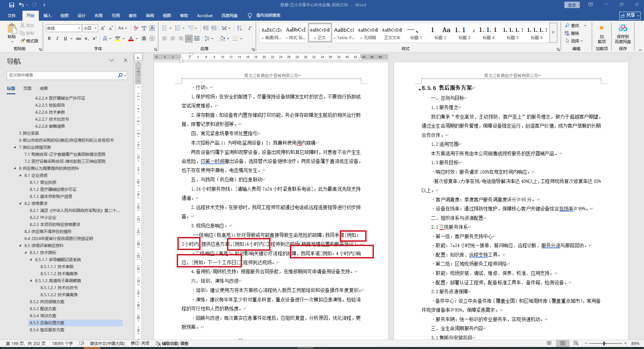
Task: Click the Format Painter (格式刷) tool
Action: tap(29, 41)
